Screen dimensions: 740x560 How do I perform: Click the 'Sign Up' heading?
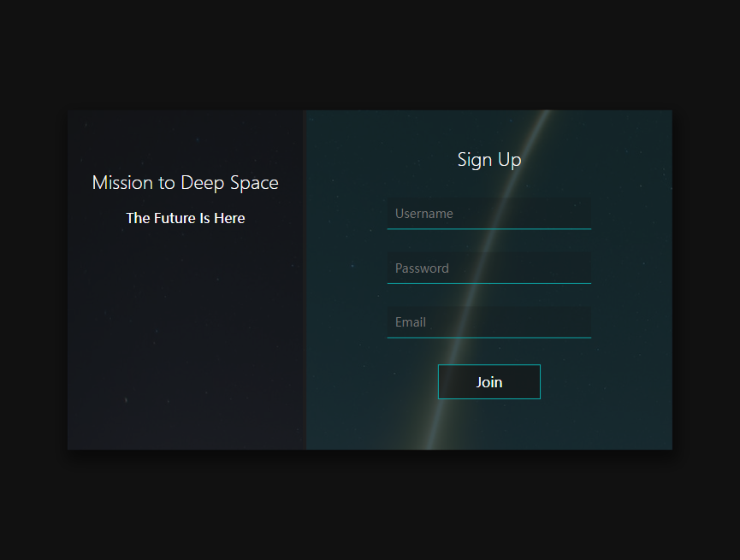click(x=489, y=160)
